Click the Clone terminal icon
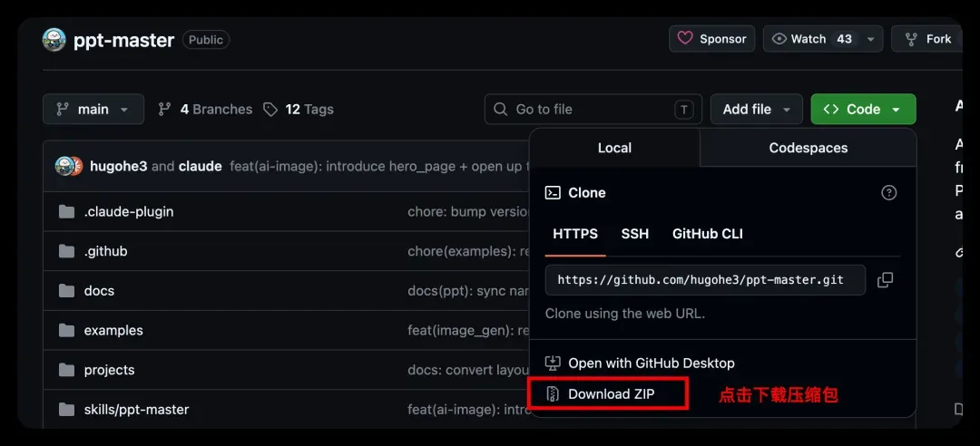 tap(553, 192)
